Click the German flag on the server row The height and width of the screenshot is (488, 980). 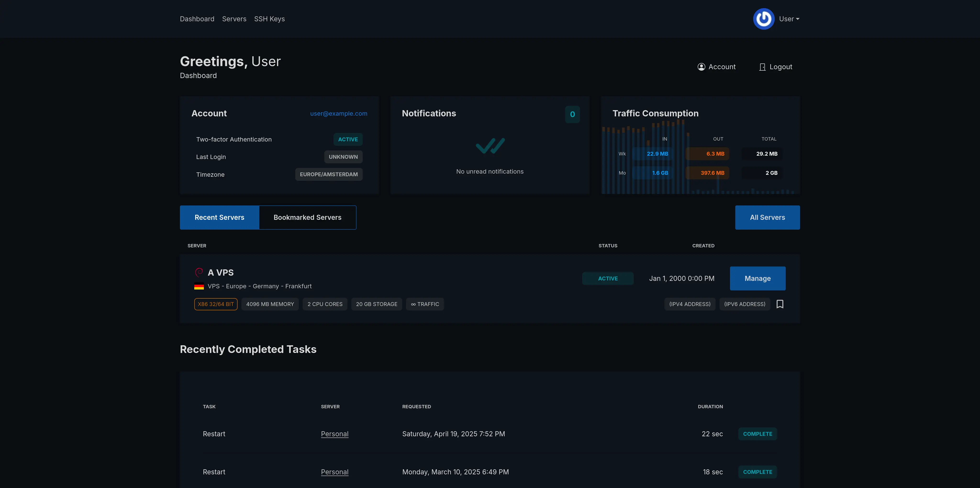tap(199, 286)
